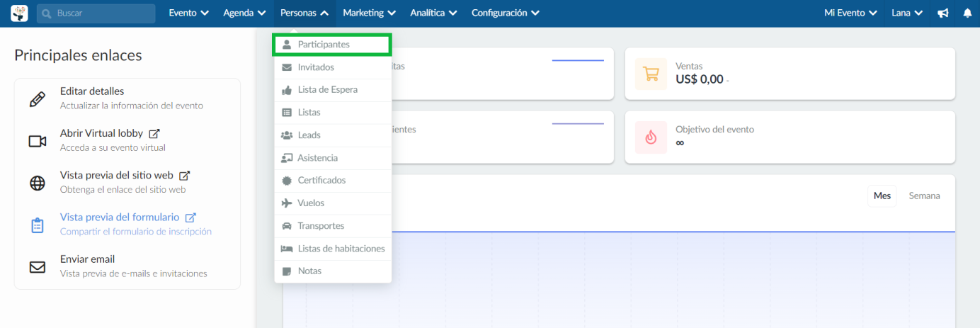Image resolution: width=980 pixels, height=328 pixels.
Task: Click the video camera Virtual lobby icon
Action: pos(38,141)
